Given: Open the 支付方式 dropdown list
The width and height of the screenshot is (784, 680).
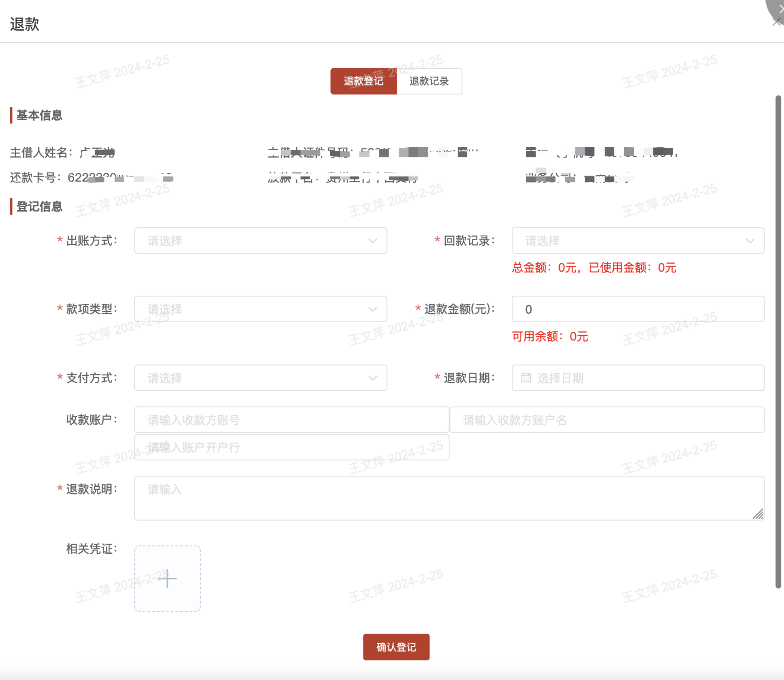Looking at the screenshot, I should click(x=261, y=378).
